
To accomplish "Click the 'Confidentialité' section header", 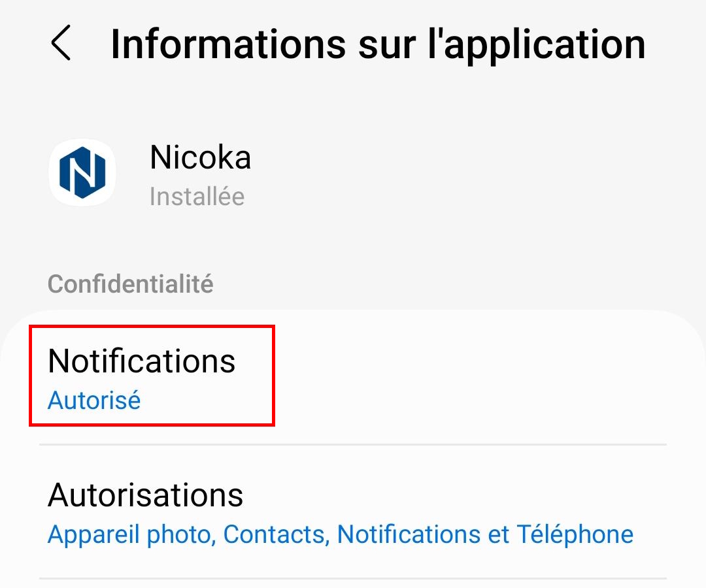I will pos(130,284).
